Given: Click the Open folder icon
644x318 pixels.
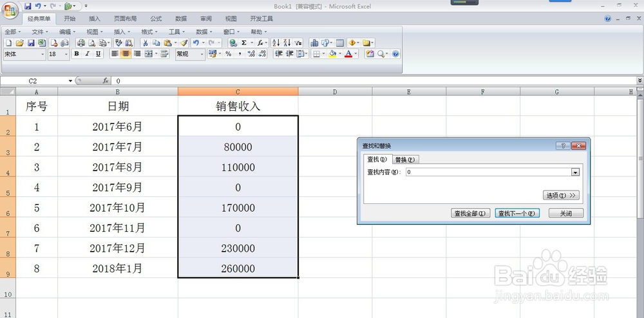Looking at the screenshot, I should 20,42.
